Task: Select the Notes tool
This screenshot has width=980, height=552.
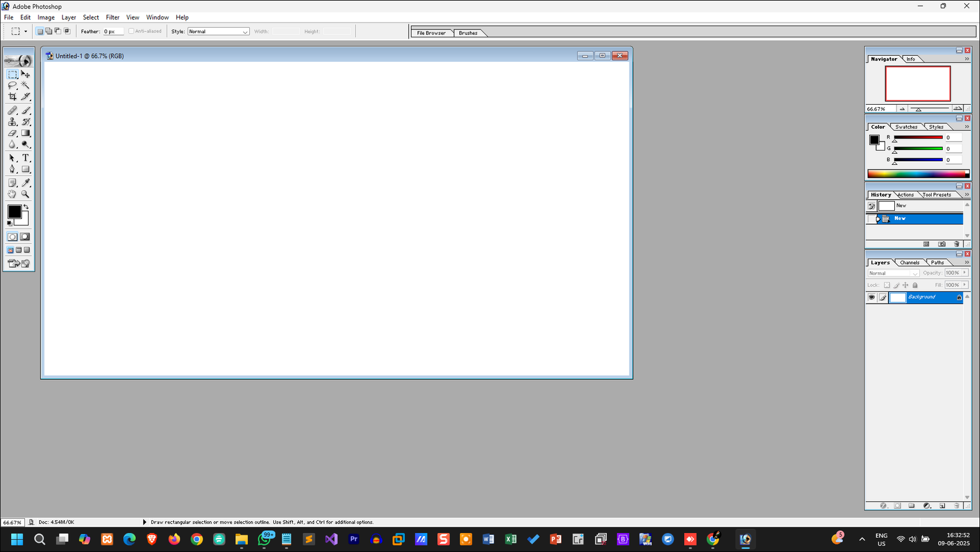Action: 12,183
